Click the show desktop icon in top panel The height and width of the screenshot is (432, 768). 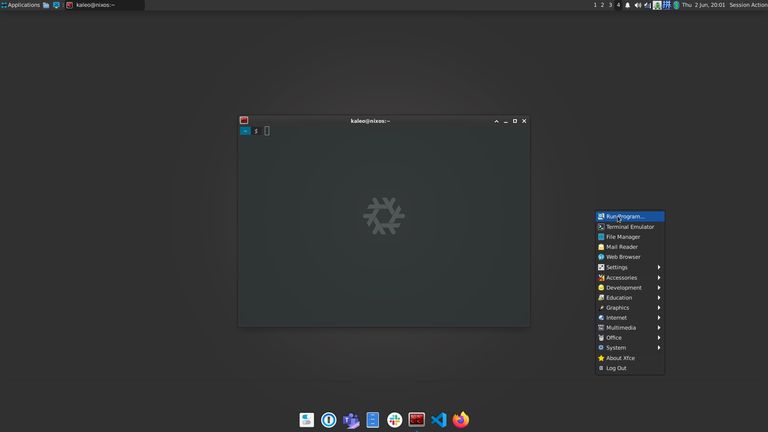(x=56, y=5)
